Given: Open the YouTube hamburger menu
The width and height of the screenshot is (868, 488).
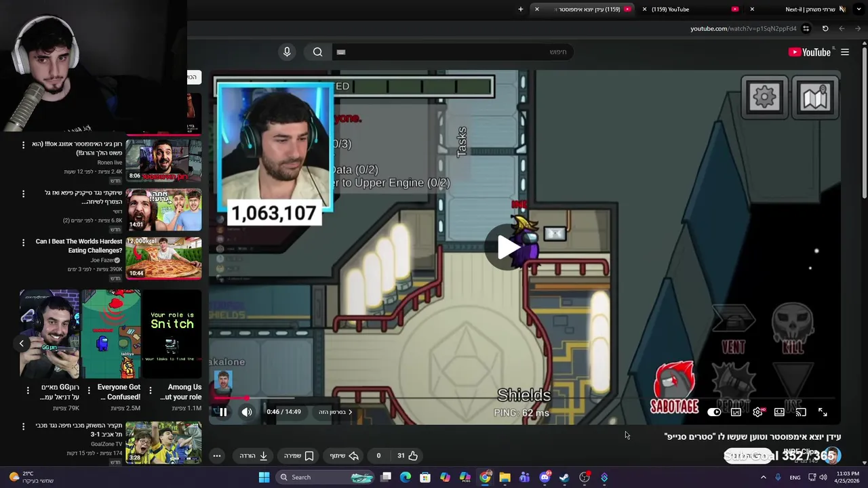Looking at the screenshot, I should [845, 52].
